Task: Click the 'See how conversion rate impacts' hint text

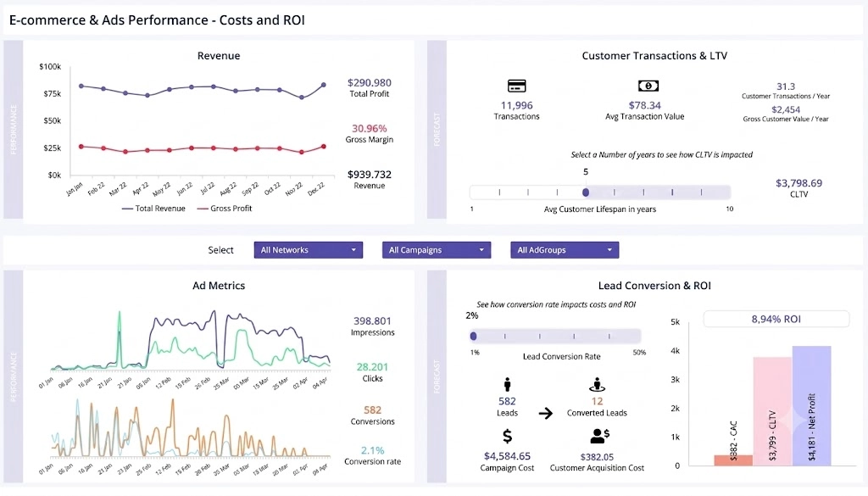Action: pos(556,304)
